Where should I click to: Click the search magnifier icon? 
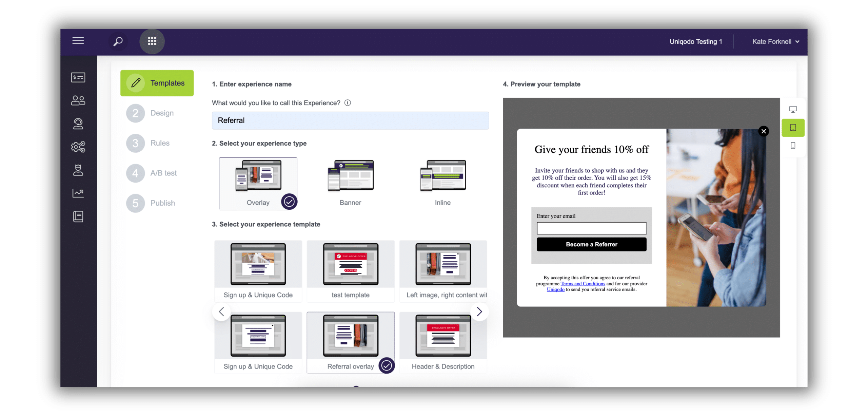[x=118, y=41]
